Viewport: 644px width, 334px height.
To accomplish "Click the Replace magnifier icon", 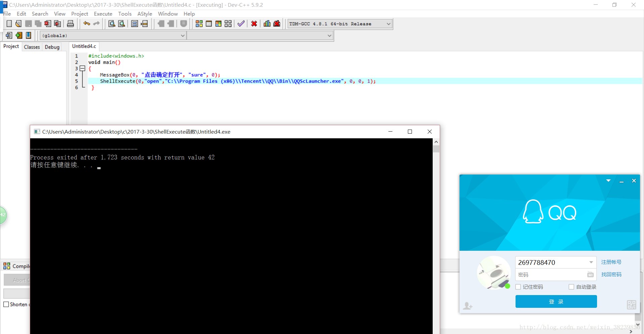I will click(x=122, y=23).
